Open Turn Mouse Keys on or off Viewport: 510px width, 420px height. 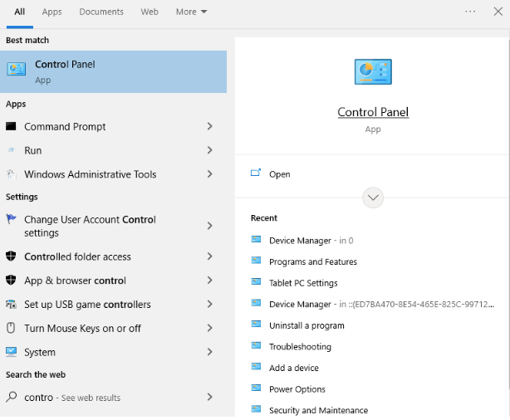[x=113, y=328]
